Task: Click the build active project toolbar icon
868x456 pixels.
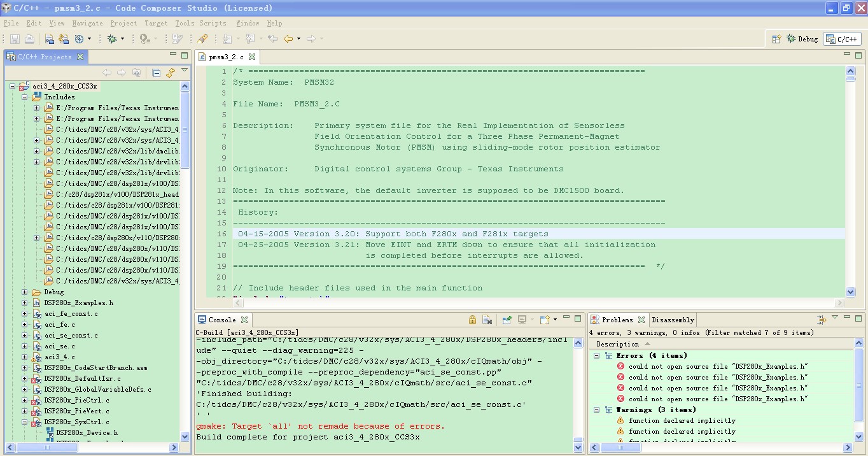Action: coord(50,39)
